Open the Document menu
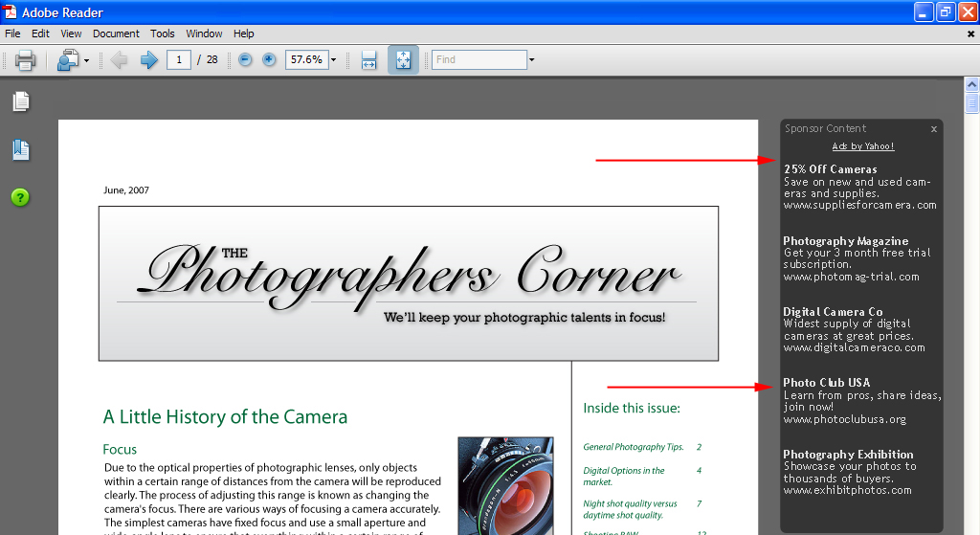Viewport: 980px width, 535px height. coord(116,33)
